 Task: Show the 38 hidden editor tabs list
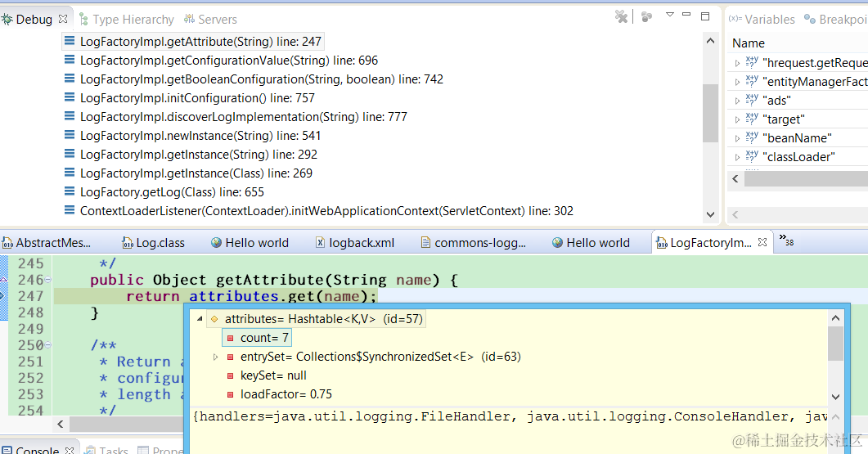(x=786, y=240)
